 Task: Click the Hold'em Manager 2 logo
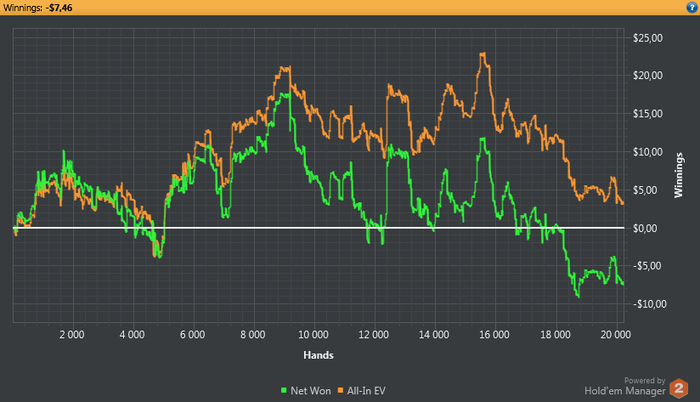[x=679, y=389]
